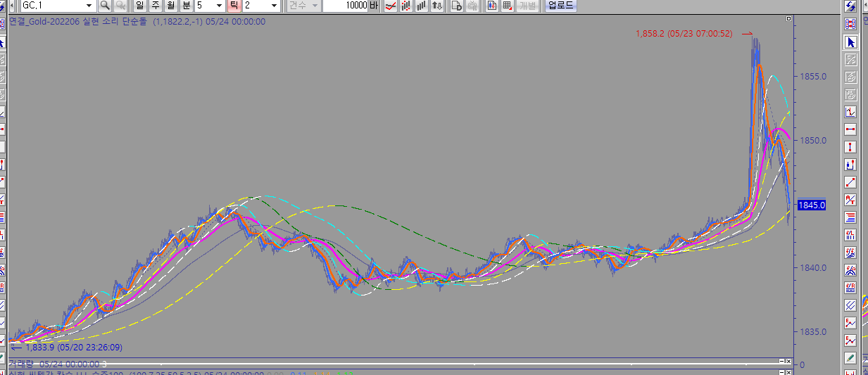Switch chart to 분 (minute) period
The width and height of the screenshot is (868, 375).
[x=186, y=6]
